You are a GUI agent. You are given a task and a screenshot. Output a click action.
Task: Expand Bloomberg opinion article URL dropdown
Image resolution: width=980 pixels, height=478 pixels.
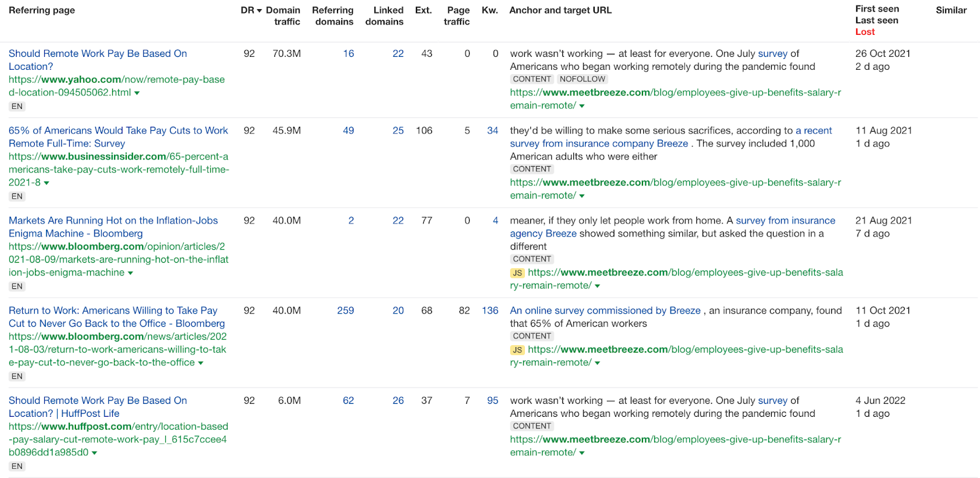click(130, 273)
